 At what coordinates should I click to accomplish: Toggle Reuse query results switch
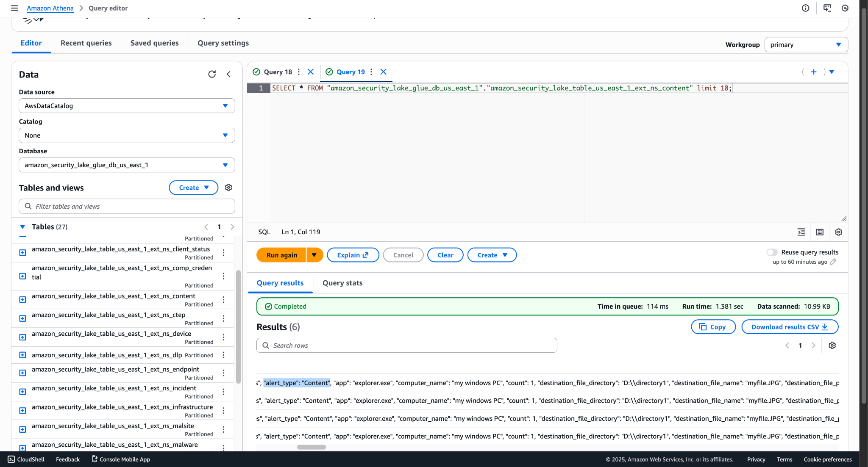point(772,252)
